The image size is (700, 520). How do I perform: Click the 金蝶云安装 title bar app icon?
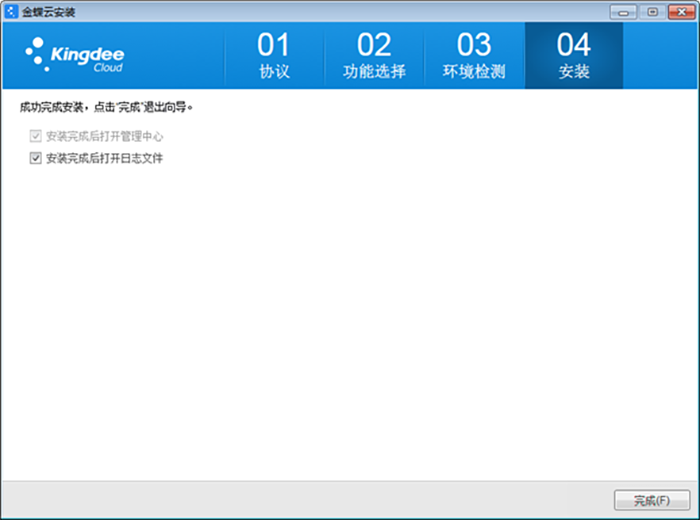(11, 12)
